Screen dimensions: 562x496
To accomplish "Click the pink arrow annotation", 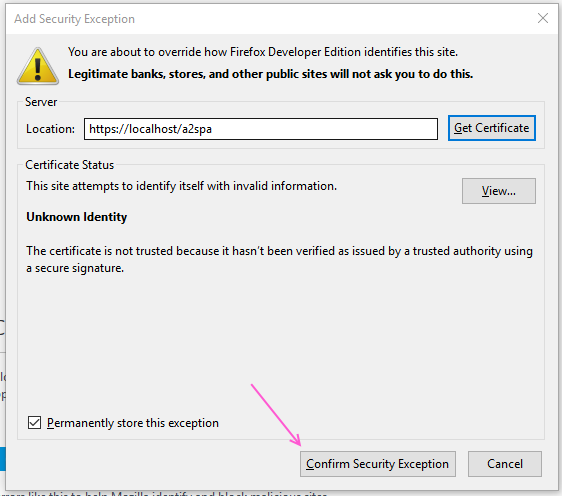I will [x=276, y=415].
